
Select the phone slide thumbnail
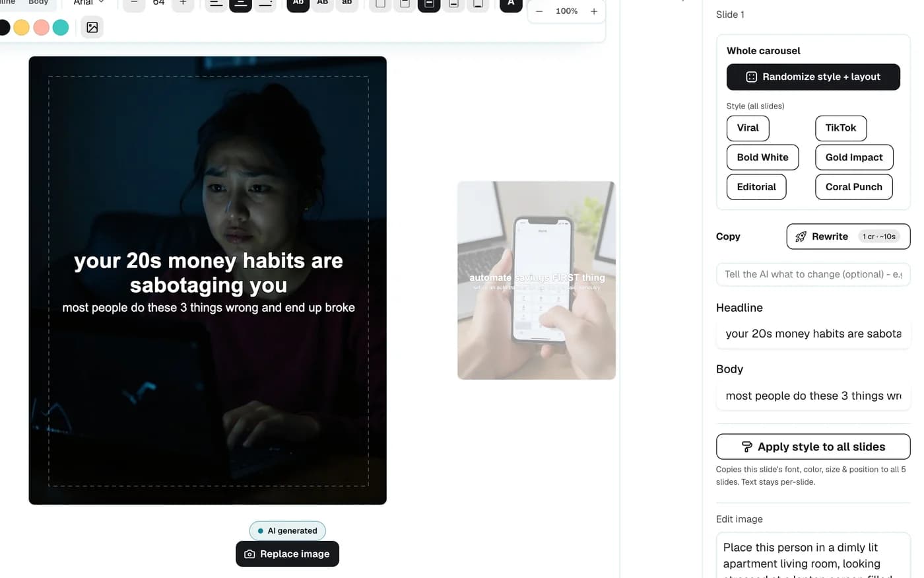pos(537,280)
